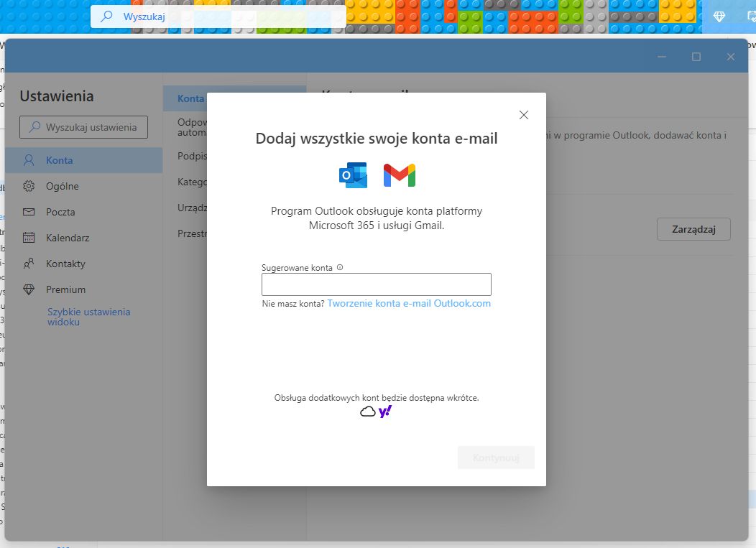The width and height of the screenshot is (756, 548).
Task: Click magnifier icon in Wyszukaj ustawienia
Action: [34, 126]
